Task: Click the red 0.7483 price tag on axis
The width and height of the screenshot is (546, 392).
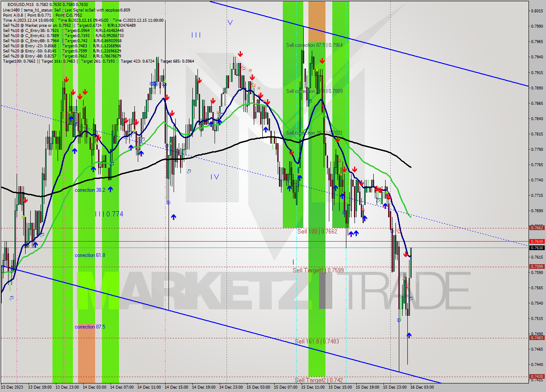Action: pos(536,337)
